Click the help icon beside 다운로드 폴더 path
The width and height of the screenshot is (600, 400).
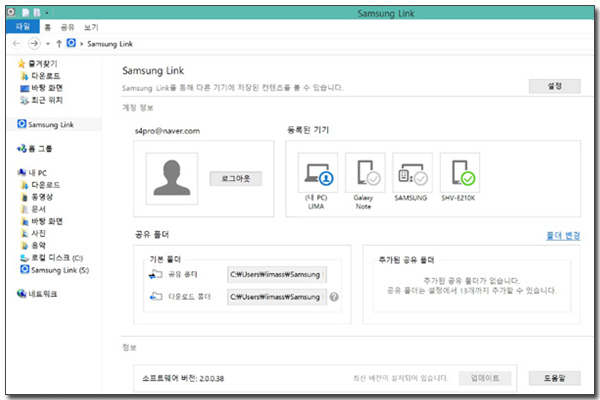point(334,297)
